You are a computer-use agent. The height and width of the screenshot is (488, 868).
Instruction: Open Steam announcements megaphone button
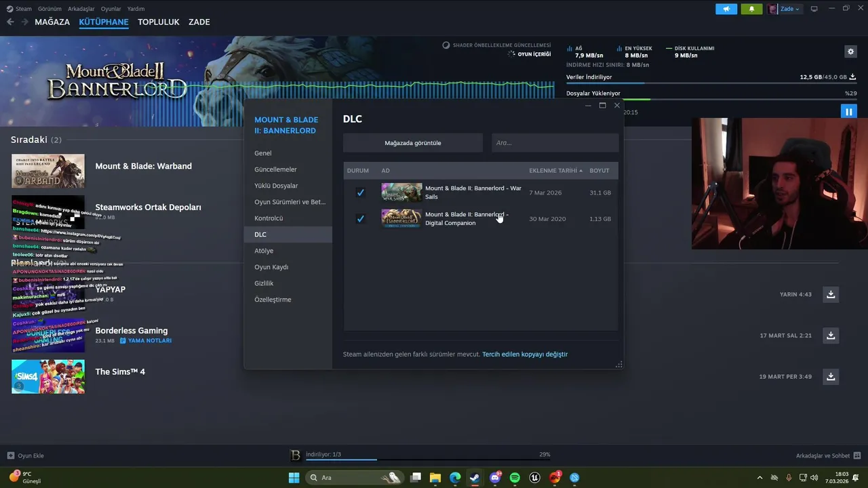point(726,9)
